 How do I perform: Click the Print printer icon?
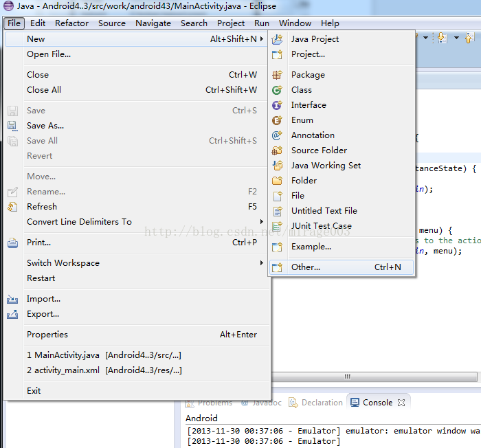pyautogui.click(x=12, y=243)
